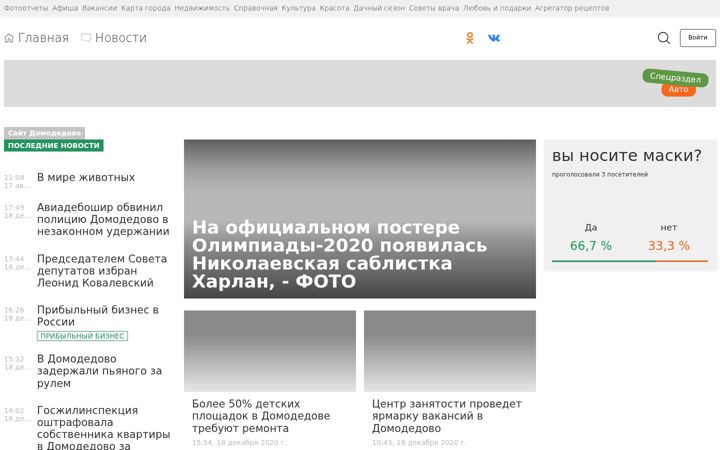
Task: Click the date 15:54, 18 декабря 2020
Action: (239, 443)
